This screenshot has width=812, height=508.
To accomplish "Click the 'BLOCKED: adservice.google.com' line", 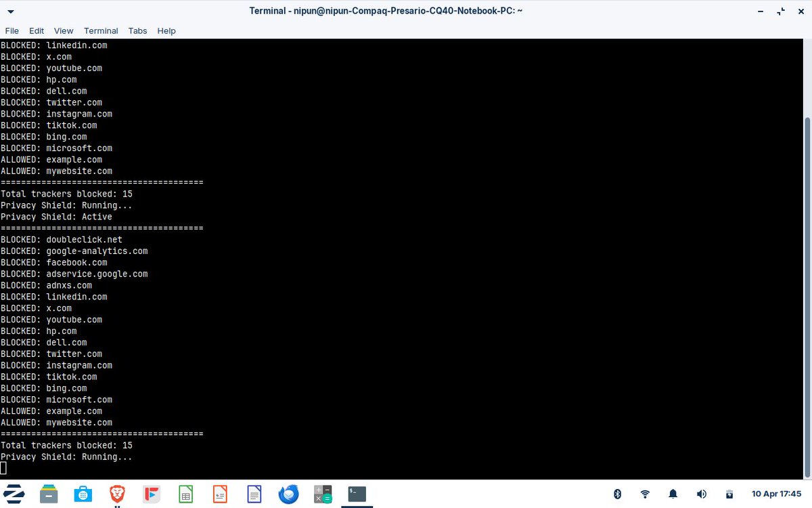I will pyautogui.click(x=74, y=274).
